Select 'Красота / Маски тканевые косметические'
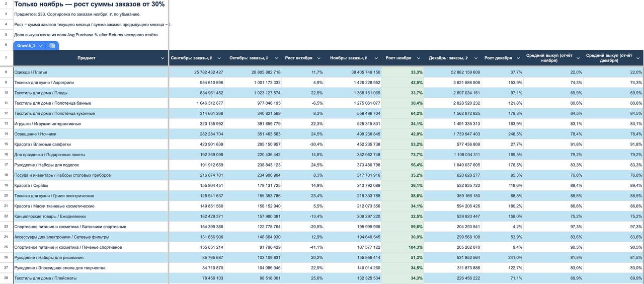Image resolution: width=644 pixels, height=284 pixels. tap(91, 206)
